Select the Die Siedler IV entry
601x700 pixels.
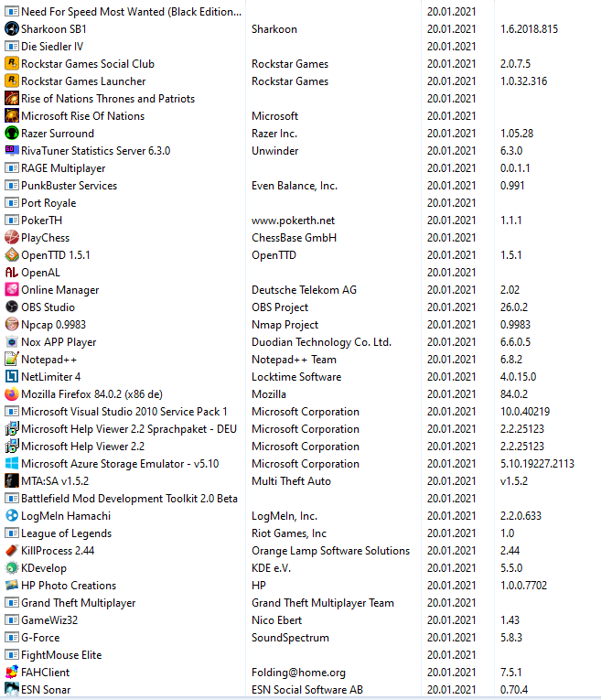(52, 47)
